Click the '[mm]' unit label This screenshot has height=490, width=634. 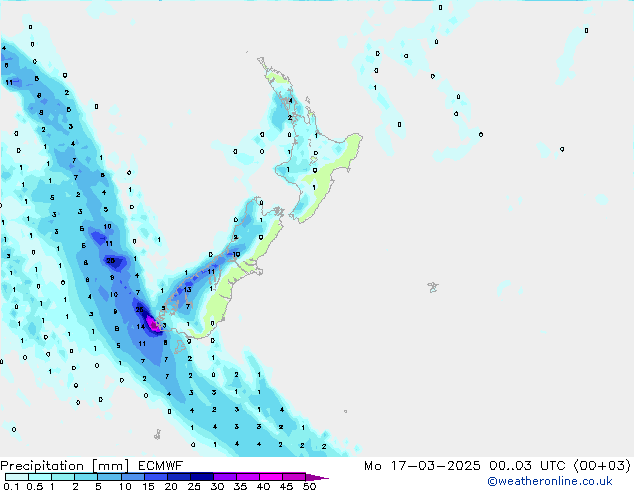click(x=110, y=466)
